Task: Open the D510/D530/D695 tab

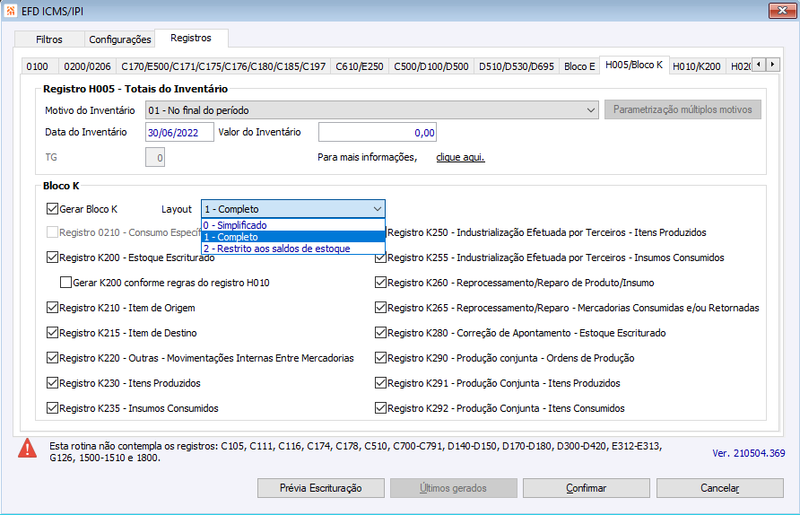Action: [x=516, y=66]
